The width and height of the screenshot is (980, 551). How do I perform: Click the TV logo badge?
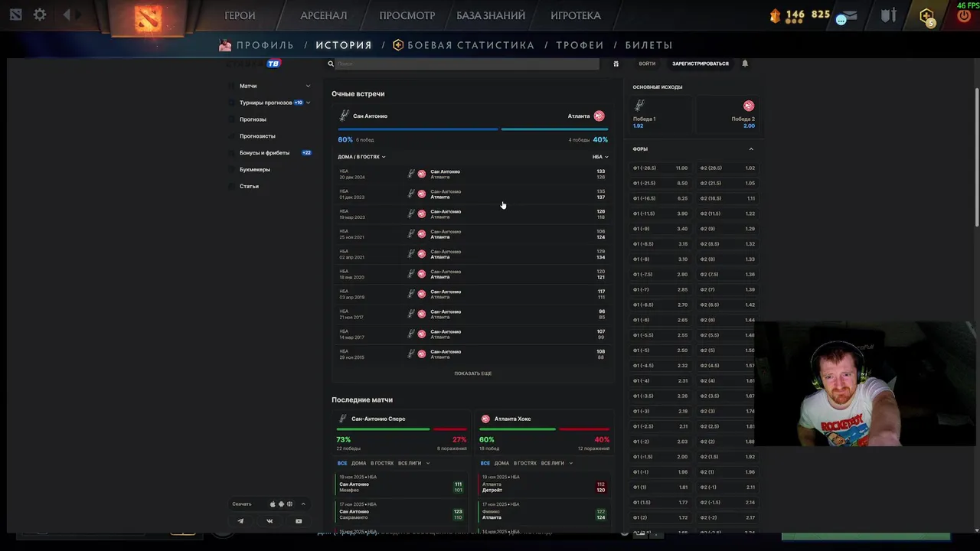point(273,64)
